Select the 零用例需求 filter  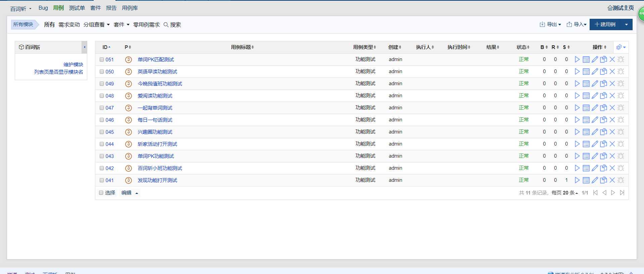pos(146,24)
